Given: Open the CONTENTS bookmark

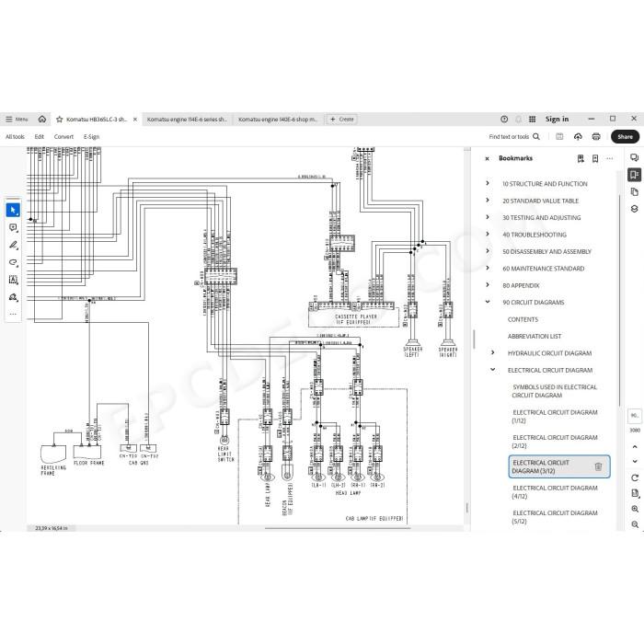Looking at the screenshot, I should click(523, 319).
